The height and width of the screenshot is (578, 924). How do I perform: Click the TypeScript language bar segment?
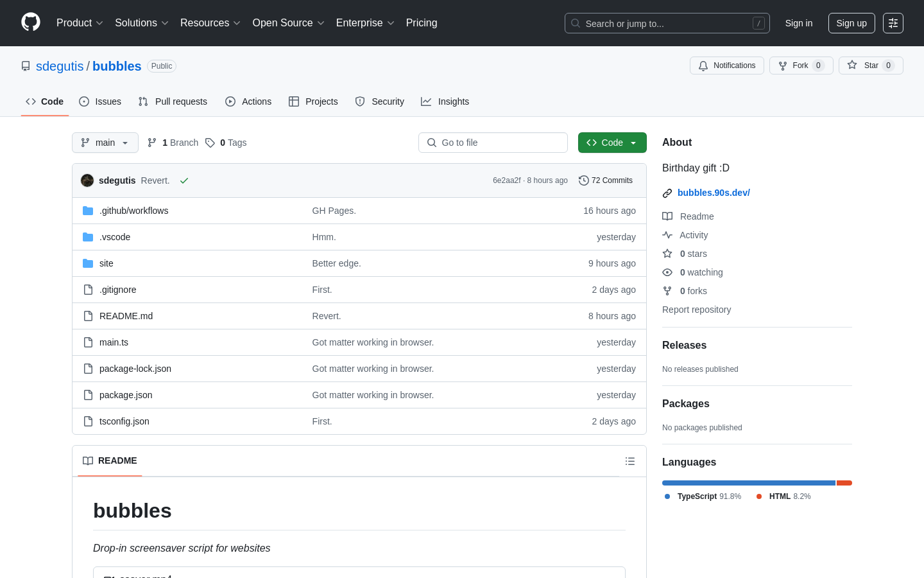(x=749, y=483)
